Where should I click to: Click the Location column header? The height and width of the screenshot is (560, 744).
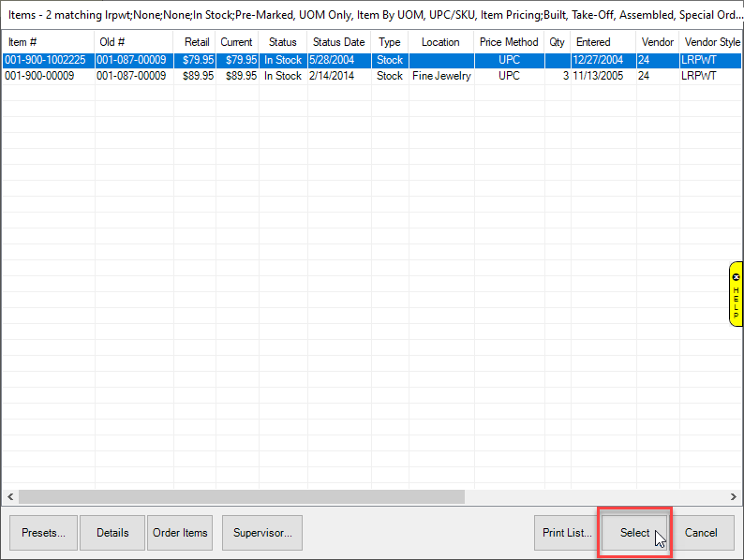click(440, 42)
